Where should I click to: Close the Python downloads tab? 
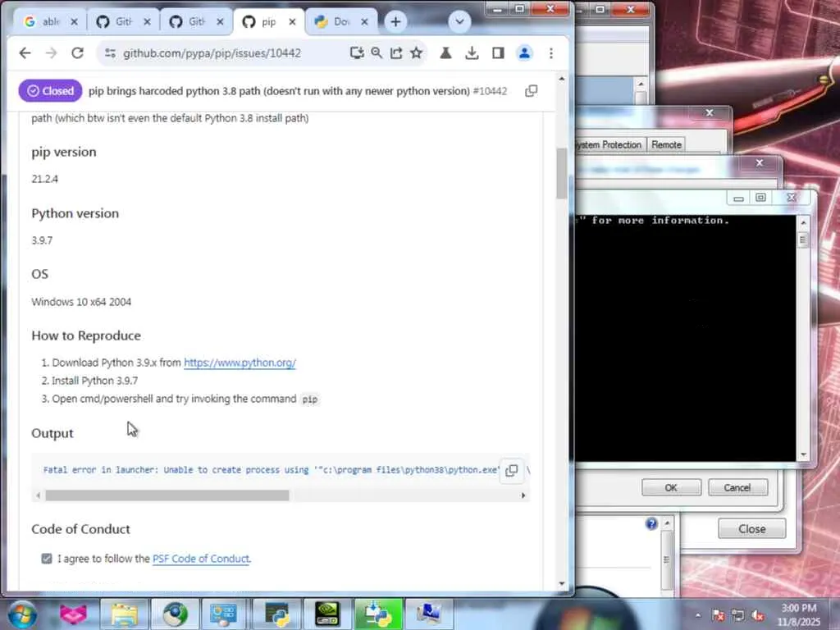(x=364, y=21)
